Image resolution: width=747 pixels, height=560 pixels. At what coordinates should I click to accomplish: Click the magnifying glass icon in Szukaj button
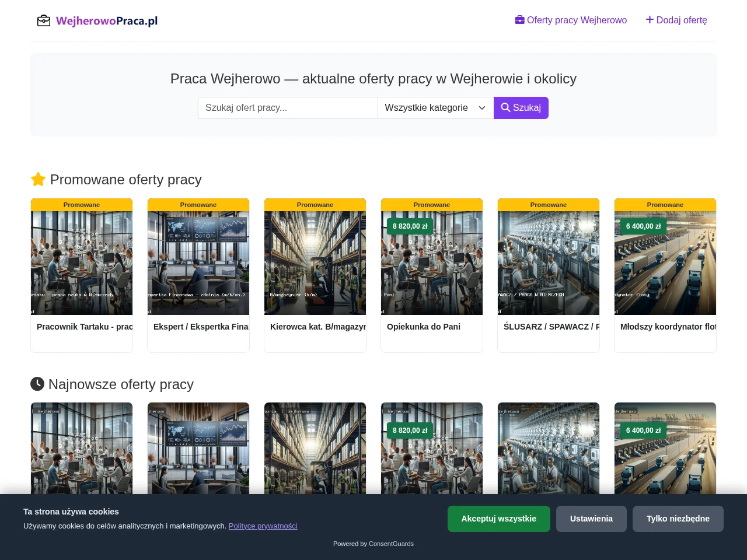(x=505, y=107)
